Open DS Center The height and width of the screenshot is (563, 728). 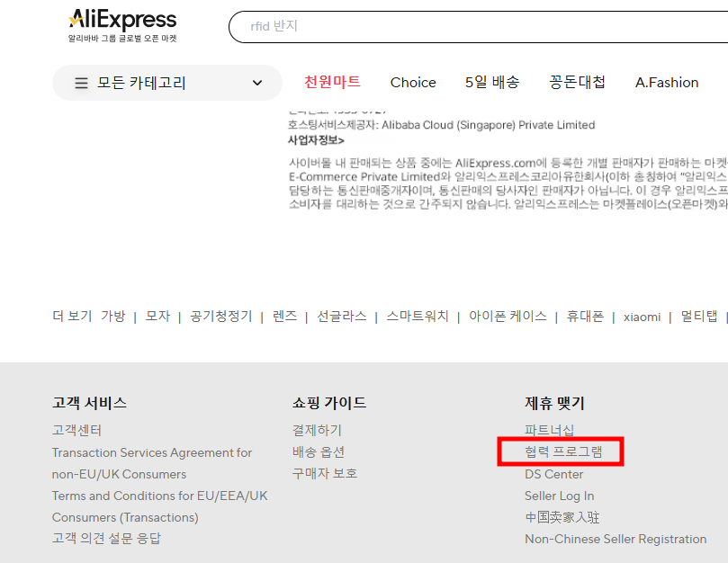(553, 474)
